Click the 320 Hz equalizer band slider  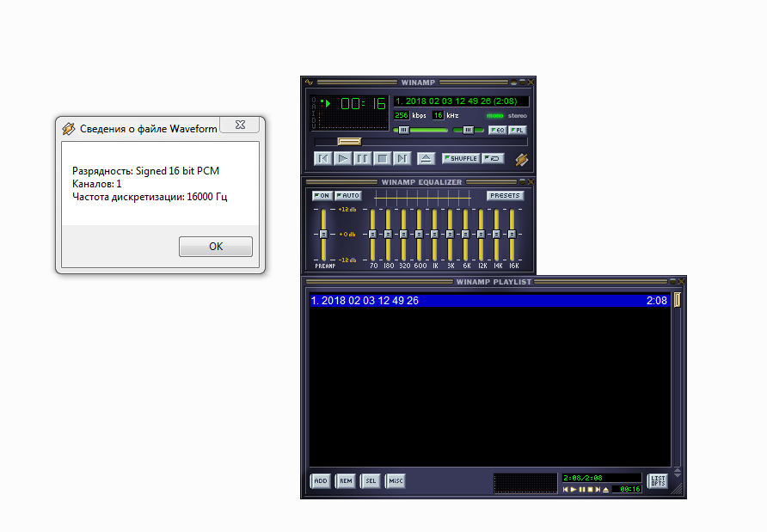403,235
